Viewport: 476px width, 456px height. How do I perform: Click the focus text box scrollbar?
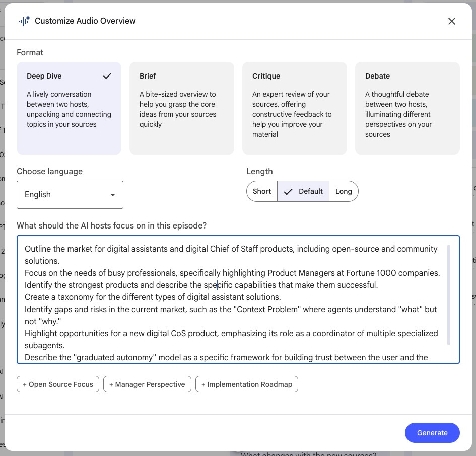tap(449, 295)
